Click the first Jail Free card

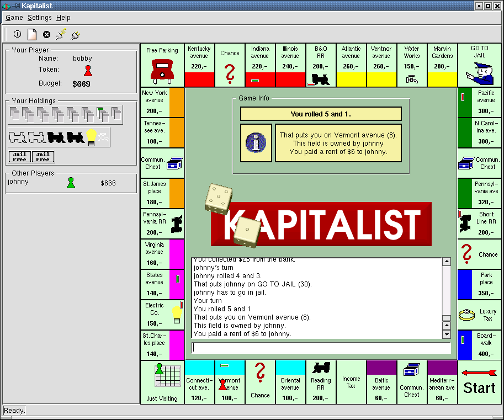click(20, 157)
